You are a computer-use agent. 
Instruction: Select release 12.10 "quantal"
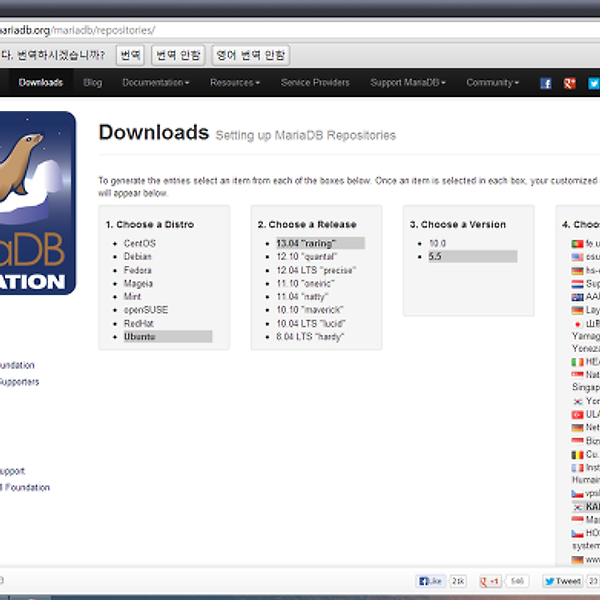coord(307,256)
